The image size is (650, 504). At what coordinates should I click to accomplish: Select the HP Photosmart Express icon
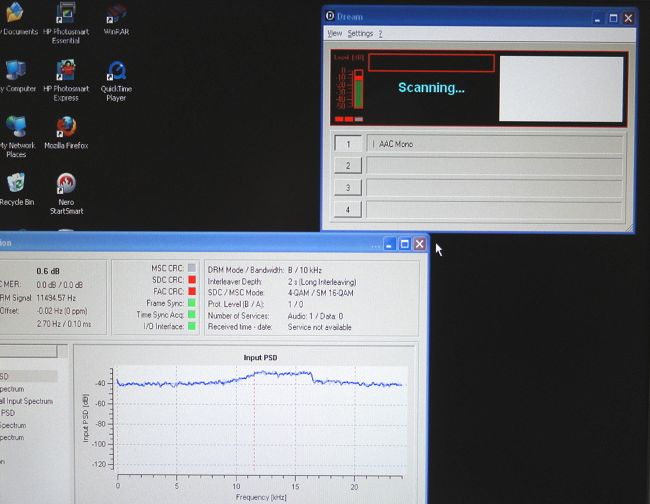tap(66, 80)
